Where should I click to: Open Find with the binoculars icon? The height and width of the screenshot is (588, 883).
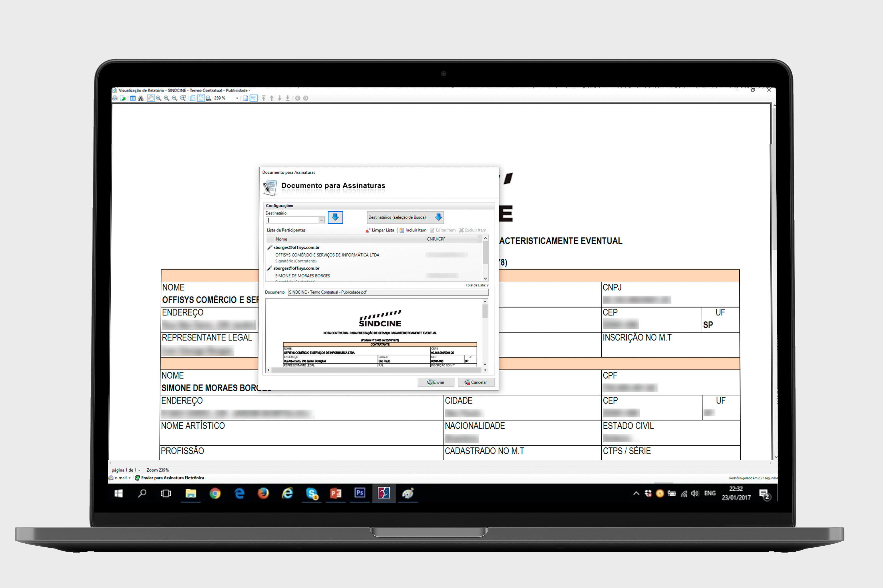[x=141, y=98]
